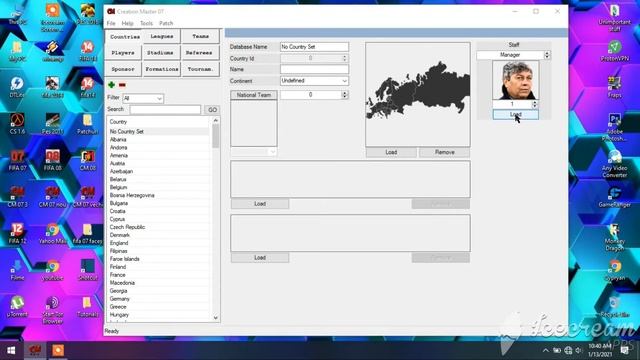Click the GO search button
640x360 pixels.
[212, 110]
